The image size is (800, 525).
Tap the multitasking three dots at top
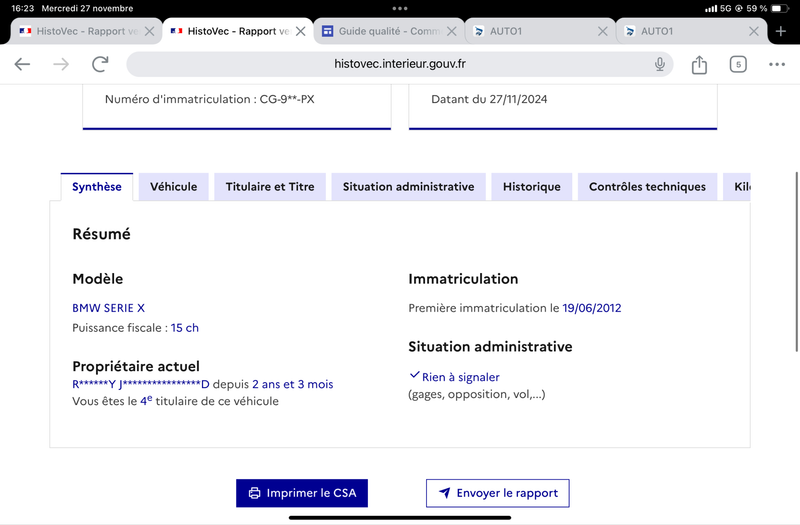coord(399,8)
